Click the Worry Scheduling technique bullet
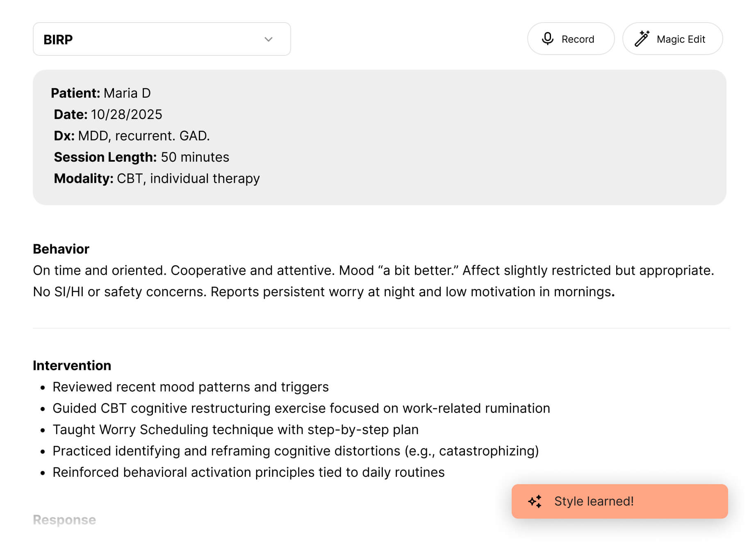Image resolution: width=756 pixels, height=549 pixels. pos(235,430)
